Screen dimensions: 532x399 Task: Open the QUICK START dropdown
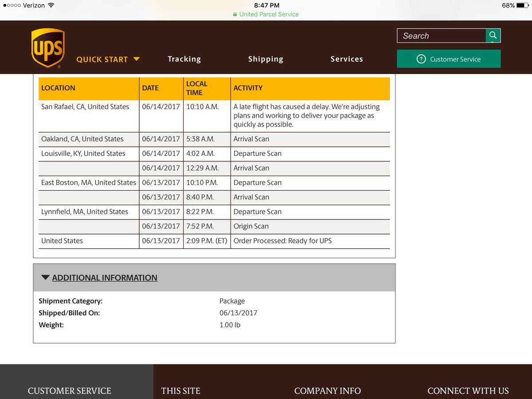[x=108, y=59]
